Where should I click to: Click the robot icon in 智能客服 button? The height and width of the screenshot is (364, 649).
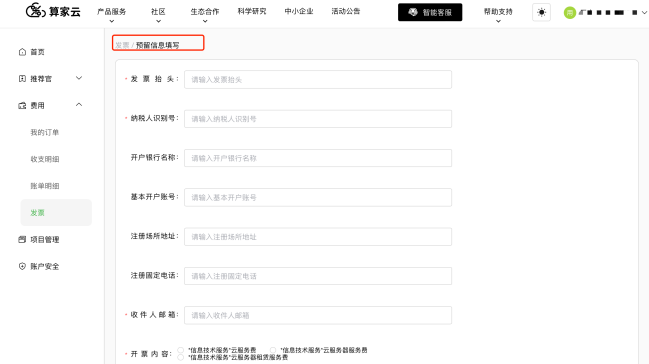413,12
